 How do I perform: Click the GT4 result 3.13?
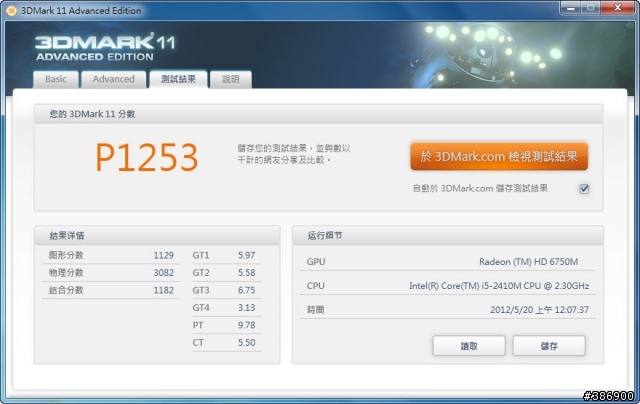pyautogui.click(x=247, y=308)
